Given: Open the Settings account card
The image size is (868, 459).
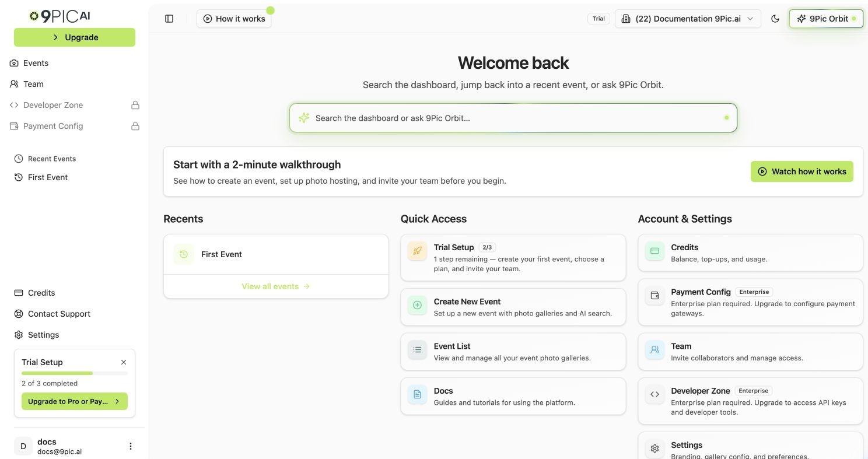Looking at the screenshot, I should tap(750, 446).
